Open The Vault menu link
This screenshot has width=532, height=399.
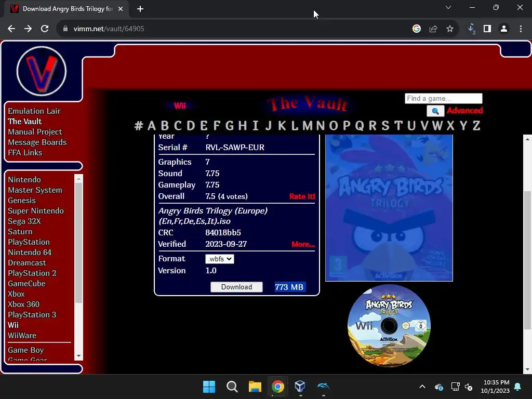click(x=25, y=122)
